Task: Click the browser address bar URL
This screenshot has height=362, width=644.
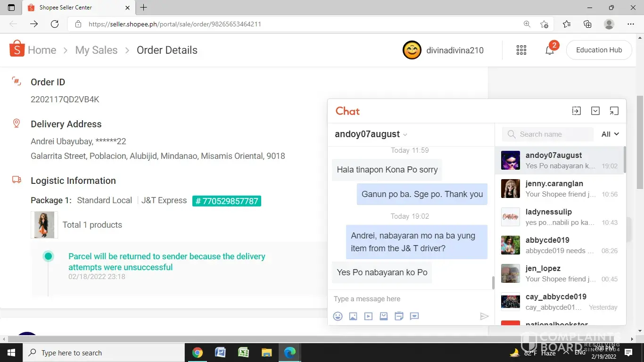Action: [174, 24]
